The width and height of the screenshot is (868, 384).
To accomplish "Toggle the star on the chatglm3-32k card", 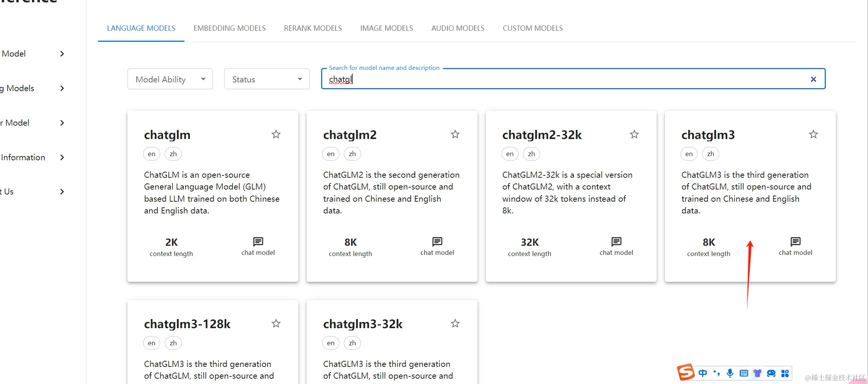I will (x=455, y=323).
